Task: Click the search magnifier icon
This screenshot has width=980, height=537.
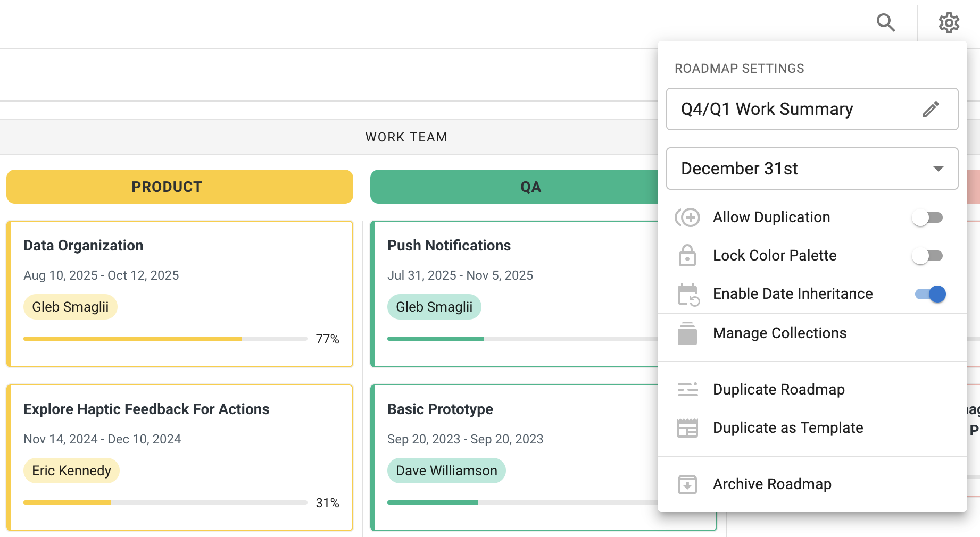Action: [x=885, y=23]
